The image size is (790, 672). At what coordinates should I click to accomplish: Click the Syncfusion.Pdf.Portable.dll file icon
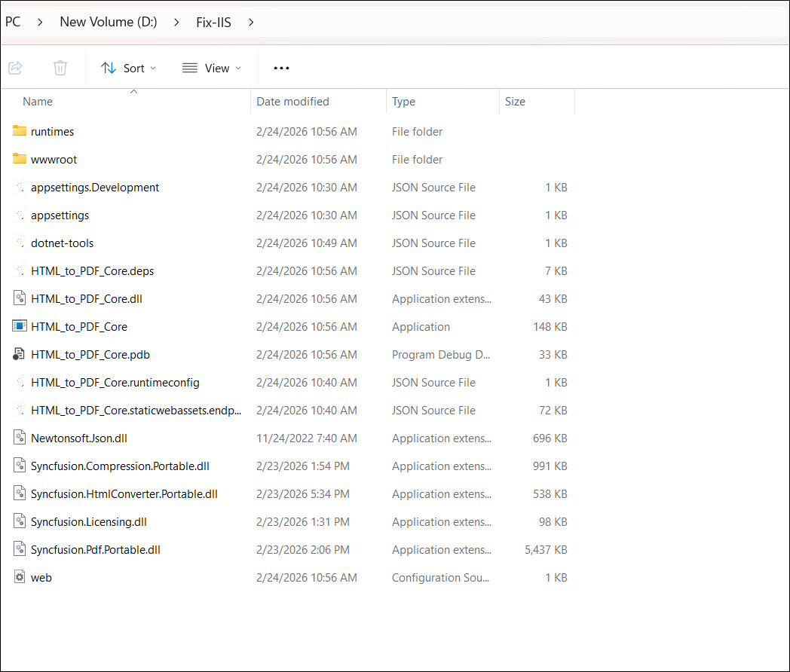19,549
